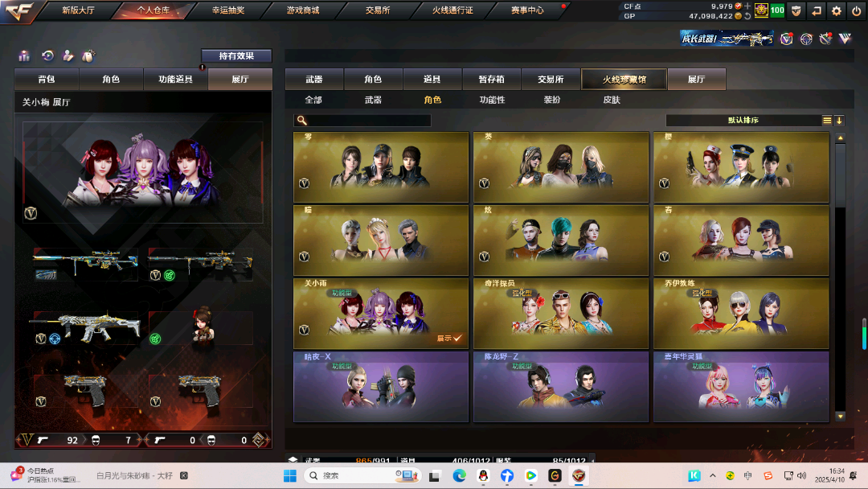The image size is (868, 489).
Task: Open the CF shield icon button
Action: coord(796,10)
